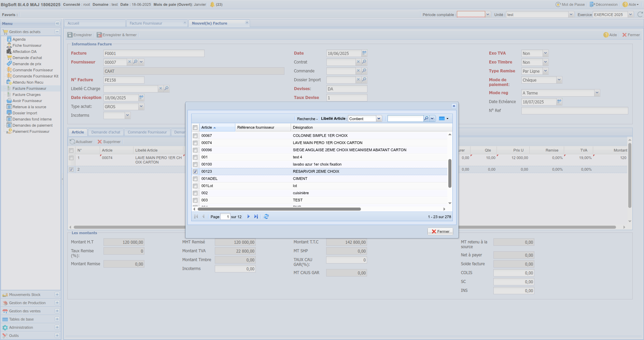Image resolution: width=644 pixels, height=340 pixels.
Task: Click Enregistrer & fermer button
Action: click(x=117, y=35)
